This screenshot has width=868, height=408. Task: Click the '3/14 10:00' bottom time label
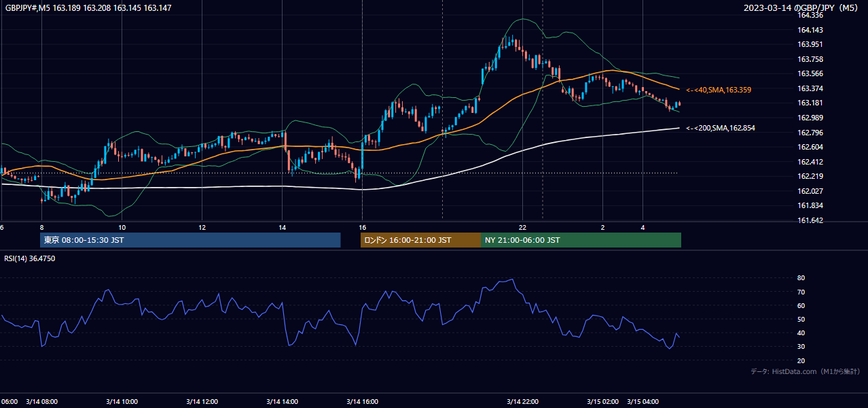point(122,401)
